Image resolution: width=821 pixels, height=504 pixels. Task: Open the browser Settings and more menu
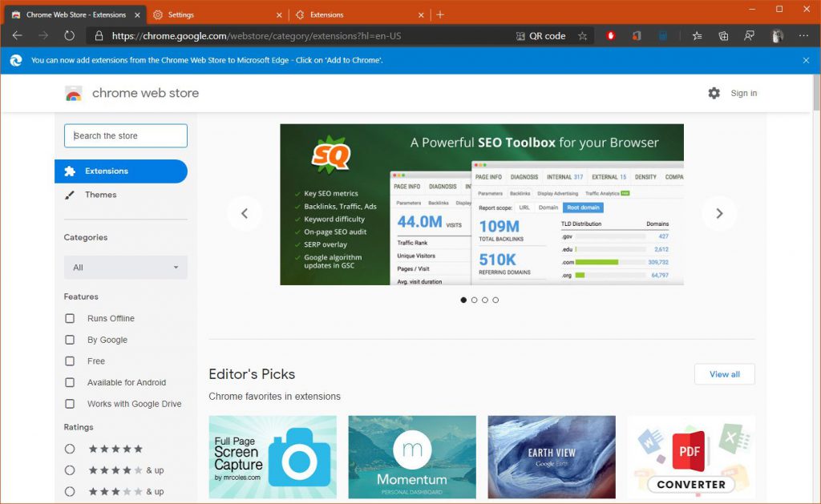pos(803,35)
